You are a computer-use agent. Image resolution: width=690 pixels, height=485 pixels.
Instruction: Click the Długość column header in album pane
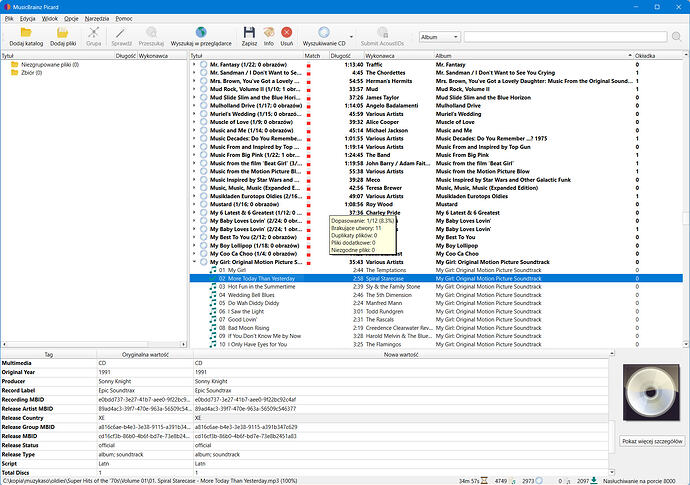coord(346,56)
